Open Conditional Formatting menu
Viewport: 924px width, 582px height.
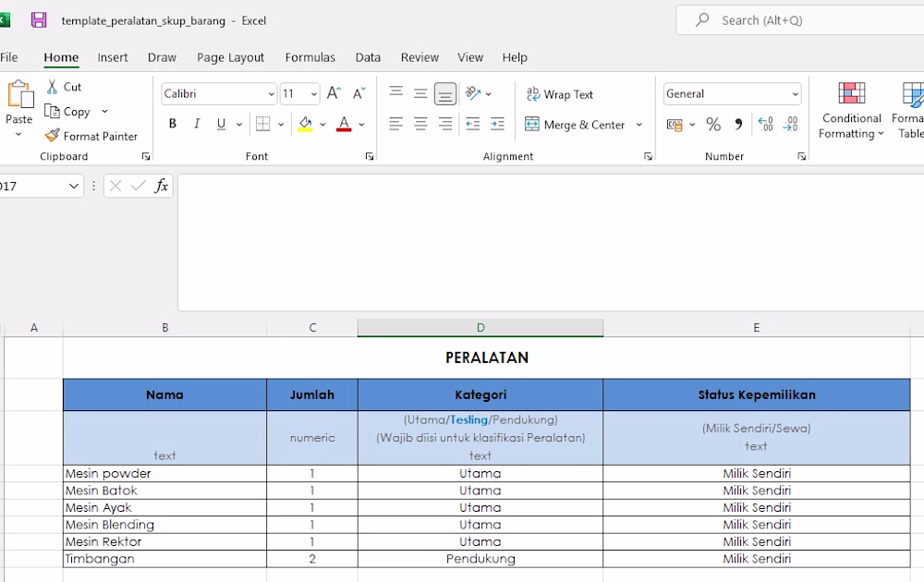pos(852,111)
